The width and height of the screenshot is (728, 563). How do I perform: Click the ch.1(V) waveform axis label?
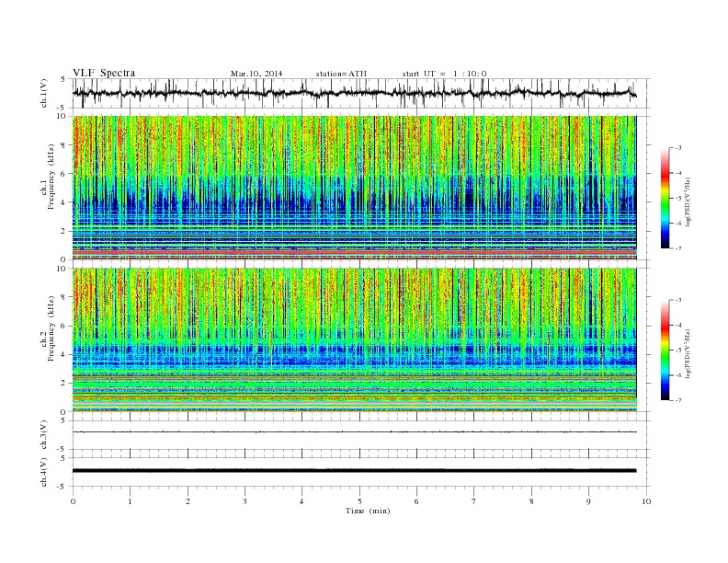pos(44,93)
